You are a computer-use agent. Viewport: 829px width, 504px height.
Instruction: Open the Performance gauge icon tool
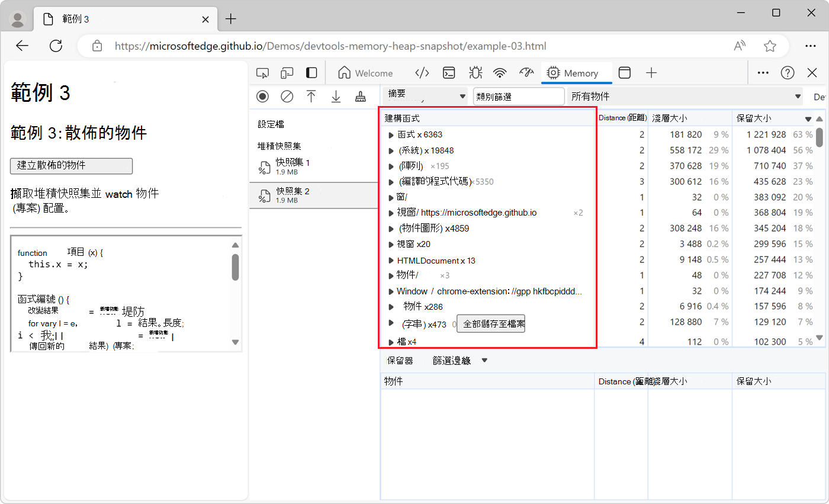pyautogui.click(x=526, y=73)
